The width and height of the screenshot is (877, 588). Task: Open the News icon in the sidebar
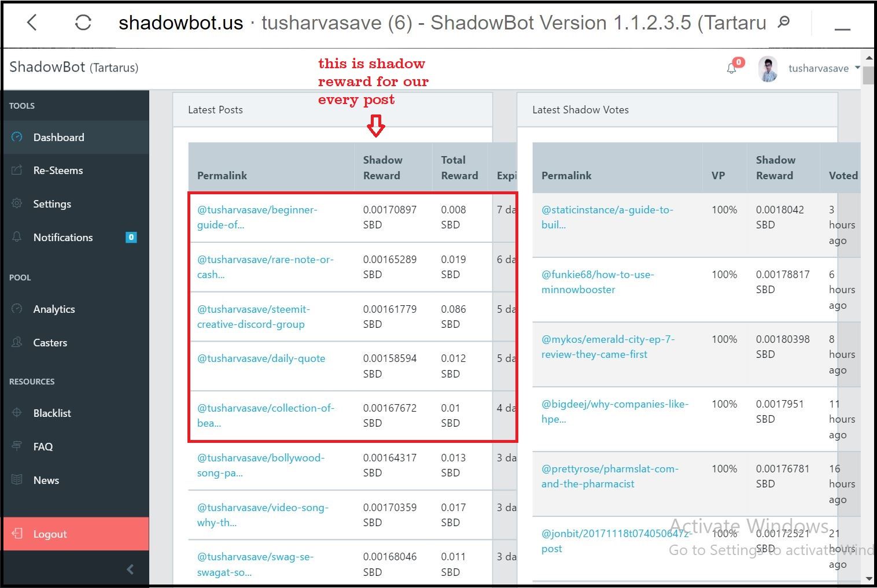(x=16, y=480)
